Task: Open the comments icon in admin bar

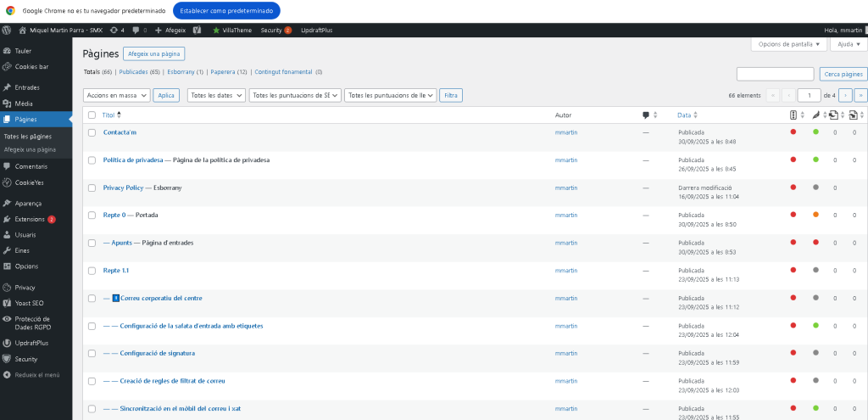Action: (139, 30)
